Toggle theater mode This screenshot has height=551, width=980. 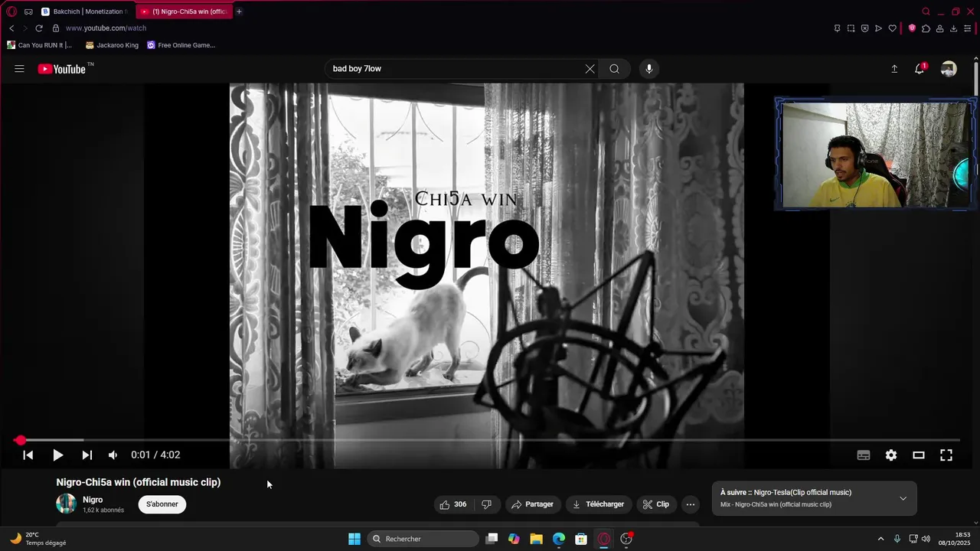[x=919, y=455]
